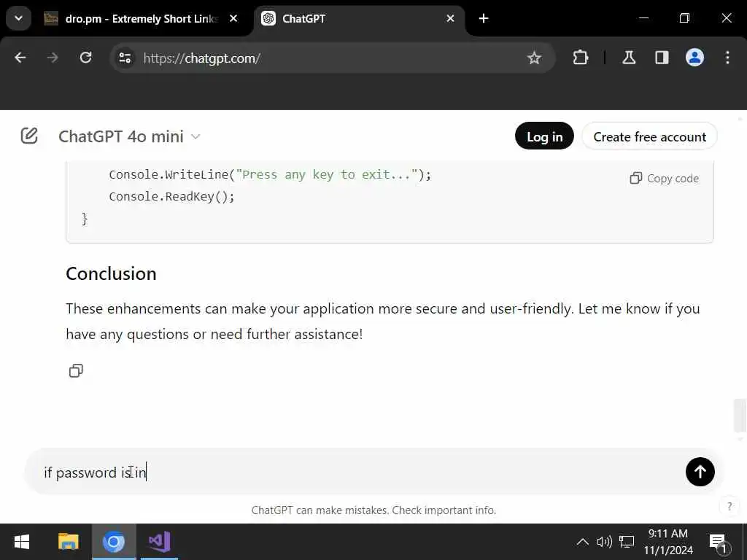This screenshot has height=560, width=747.
Task: Open the notification center icon
Action: (x=719, y=542)
